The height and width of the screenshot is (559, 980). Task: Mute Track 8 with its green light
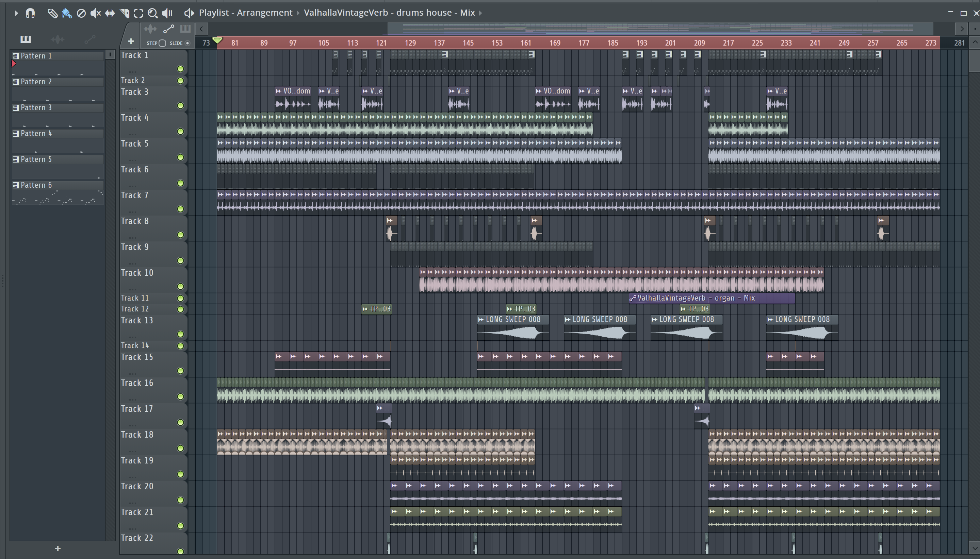pos(181,235)
